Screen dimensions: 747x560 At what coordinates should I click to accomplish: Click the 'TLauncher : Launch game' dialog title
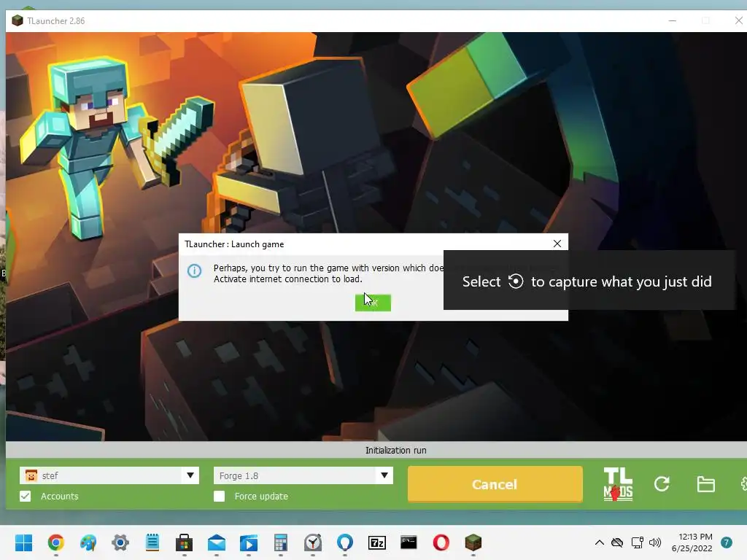234,244
